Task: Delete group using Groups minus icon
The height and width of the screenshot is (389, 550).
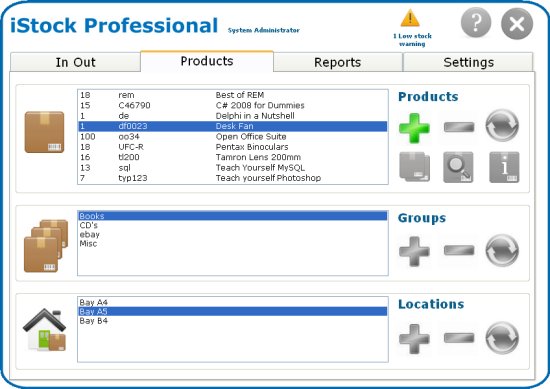Action: (x=459, y=250)
